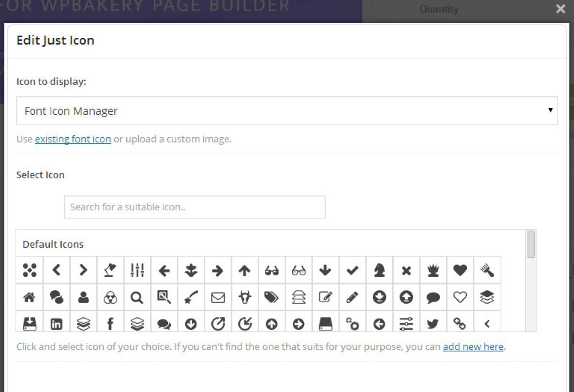The image size is (574, 392).
Task: Focus the icon search field
Action: pyautogui.click(x=195, y=207)
